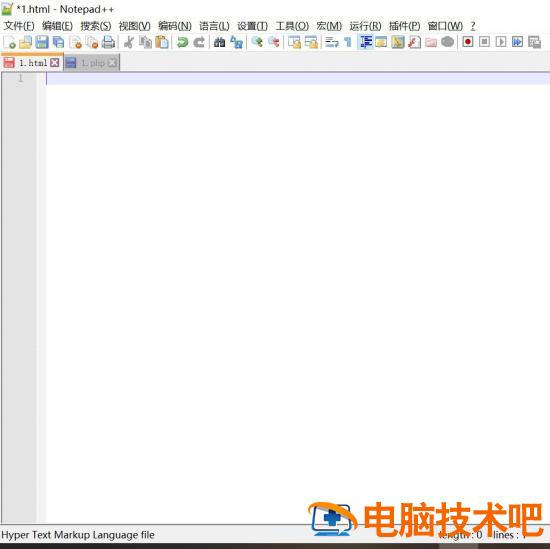The image size is (550, 549).
Task: Toggle the Indent Guide icon
Action: pos(365,42)
